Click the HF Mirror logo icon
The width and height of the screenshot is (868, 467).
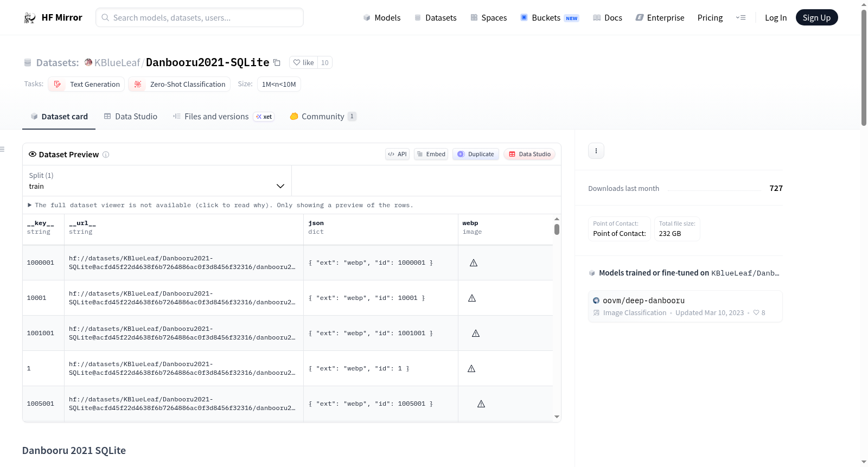[29, 18]
